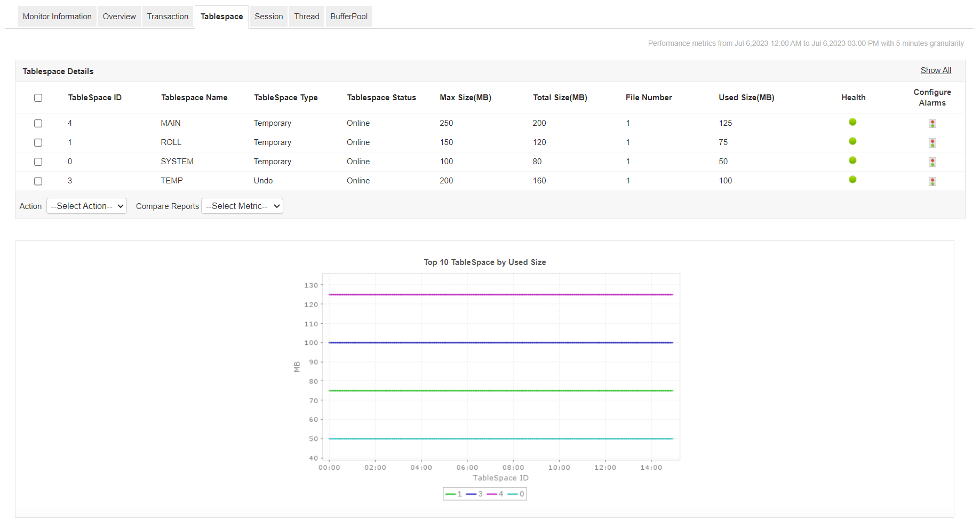This screenshot has width=980, height=523.
Task: Switch to the Session tab
Action: [x=268, y=16]
